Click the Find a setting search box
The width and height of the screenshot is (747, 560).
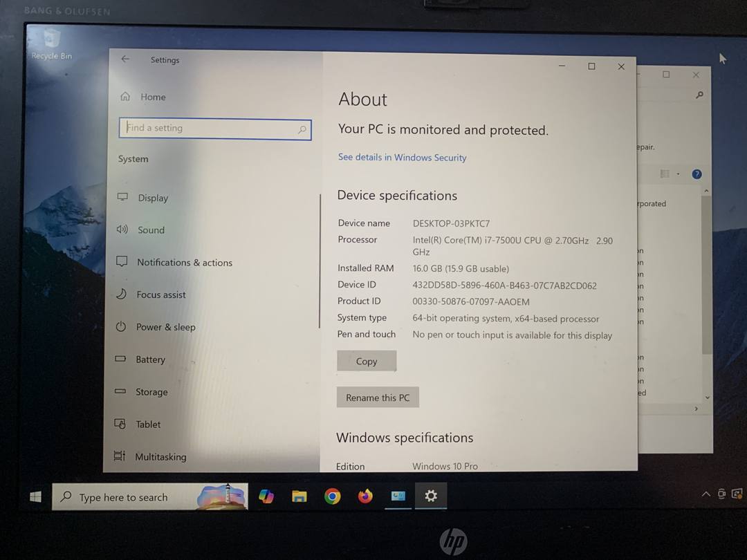click(215, 129)
